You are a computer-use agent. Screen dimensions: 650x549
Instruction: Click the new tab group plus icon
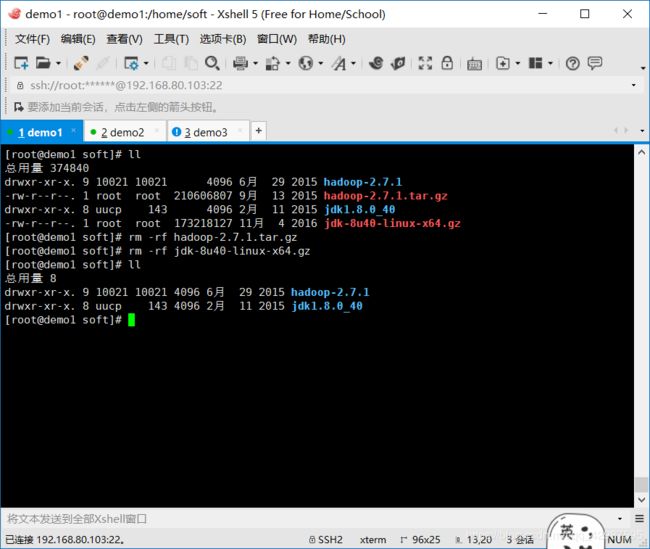[x=503, y=63]
